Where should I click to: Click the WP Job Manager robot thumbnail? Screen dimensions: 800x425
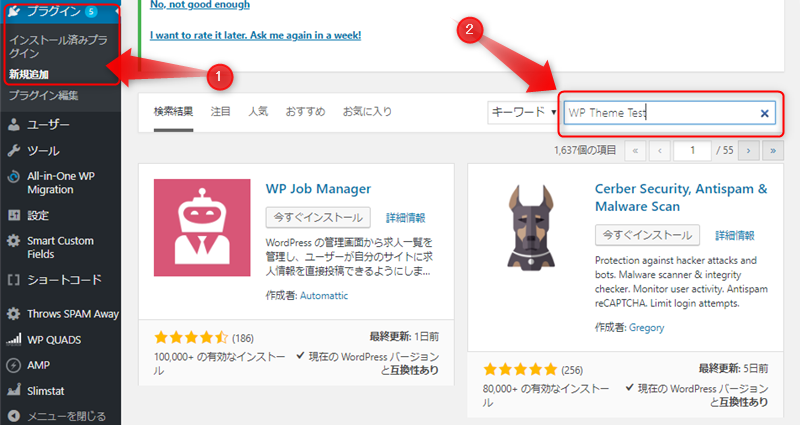click(202, 228)
